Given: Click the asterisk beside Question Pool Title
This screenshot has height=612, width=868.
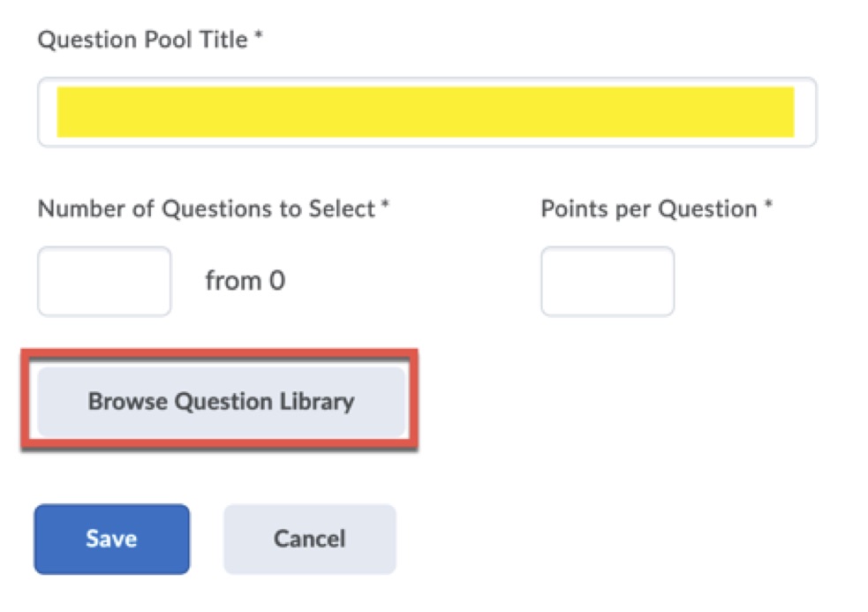Looking at the screenshot, I should (x=259, y=38).
